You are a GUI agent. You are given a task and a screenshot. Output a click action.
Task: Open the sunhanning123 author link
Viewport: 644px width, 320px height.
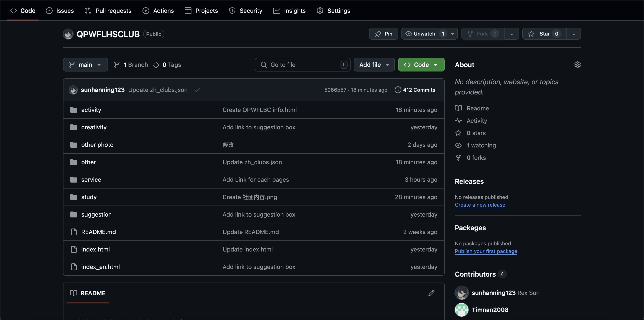102,90
